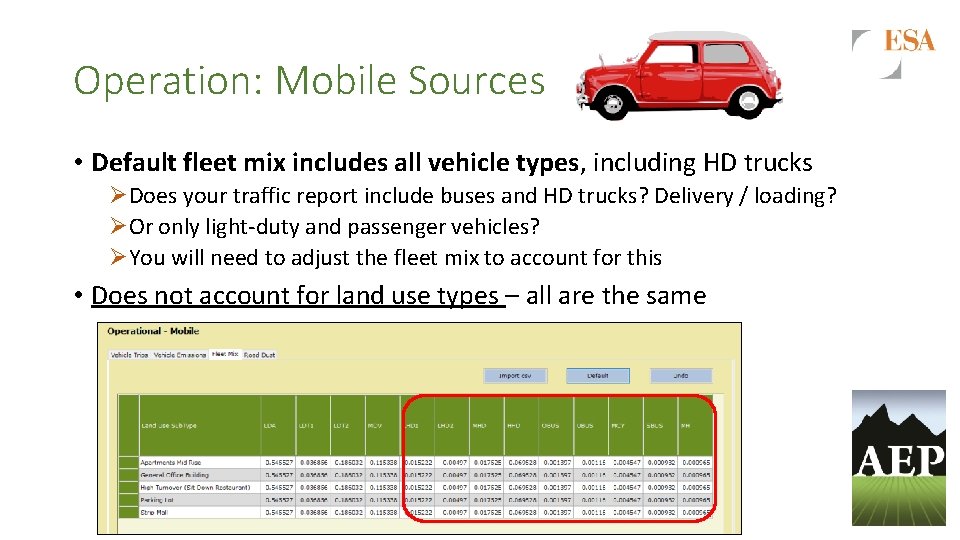Click the Default button
Image resolution: width=960 pixels, height=540 pixels.
(x=598, y=375)
